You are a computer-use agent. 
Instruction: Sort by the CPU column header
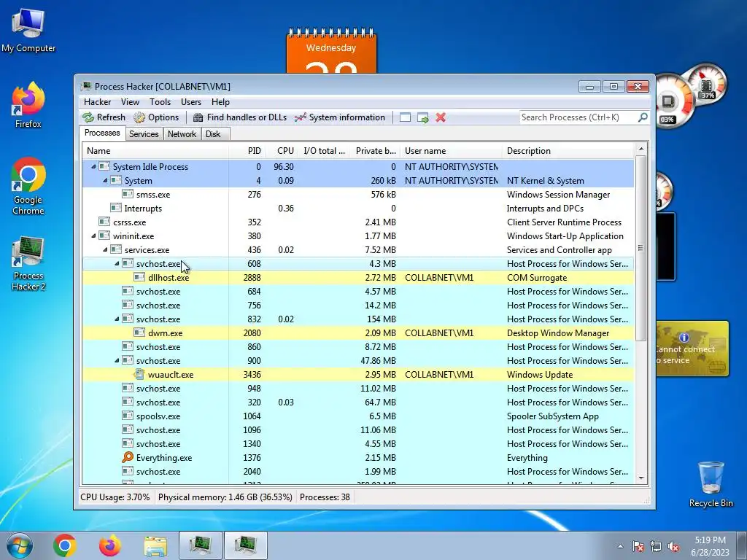282,151
